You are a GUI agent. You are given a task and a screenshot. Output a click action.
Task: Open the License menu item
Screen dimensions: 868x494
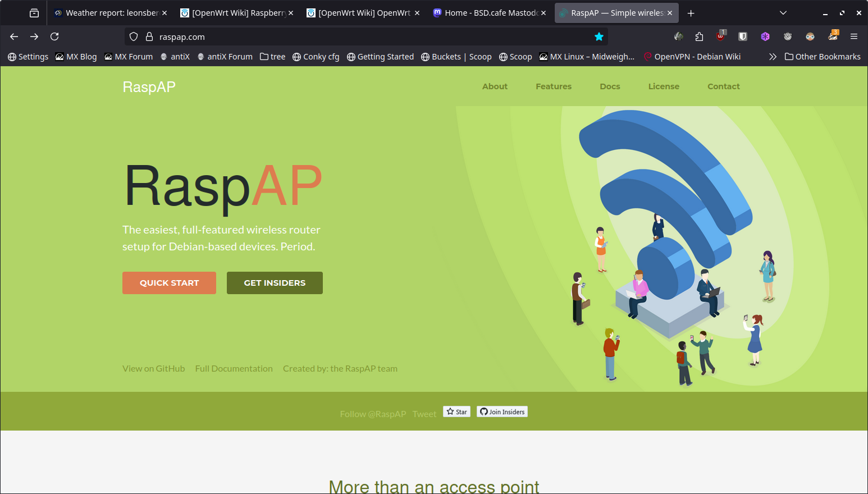(664, 86)
